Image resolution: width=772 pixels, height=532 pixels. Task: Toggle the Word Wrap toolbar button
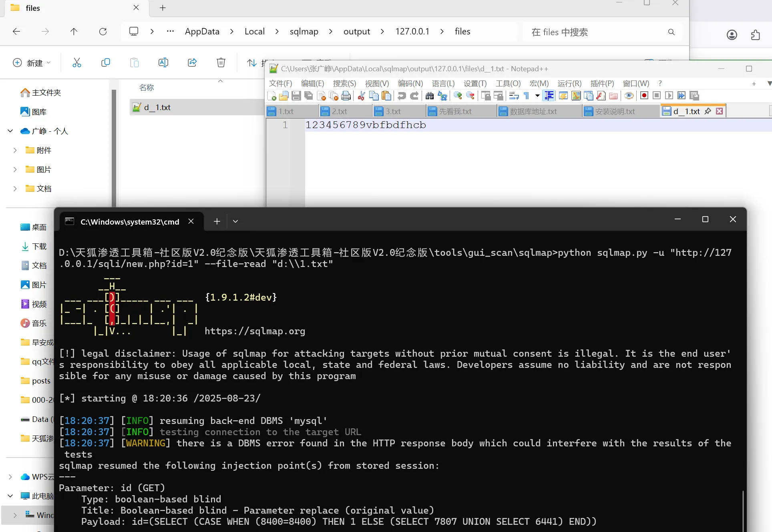pos(514,96)
